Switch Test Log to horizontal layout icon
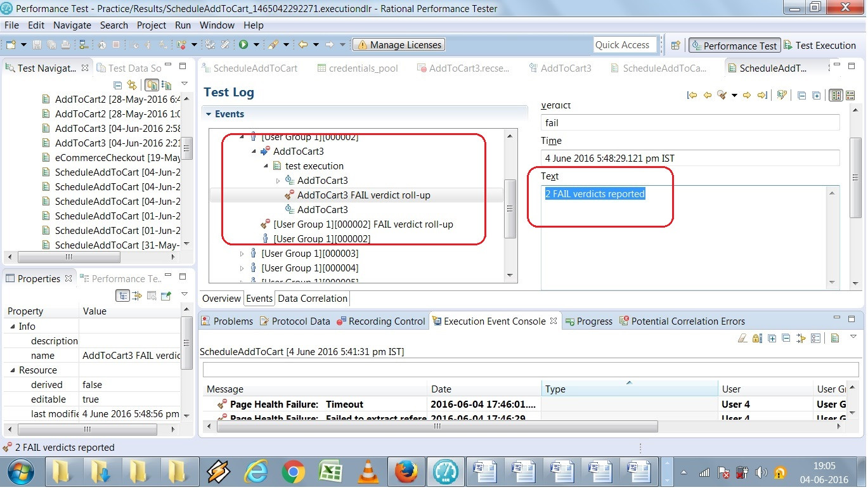The image size is (868, 492). click(x=850, y=95)
